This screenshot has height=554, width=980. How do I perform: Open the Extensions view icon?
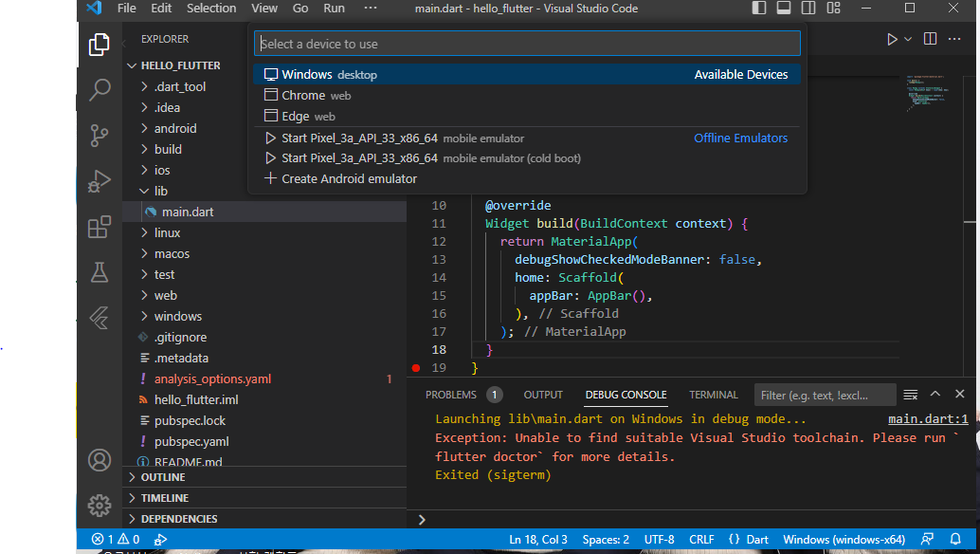pyautogui.click(x=99, y=227)
